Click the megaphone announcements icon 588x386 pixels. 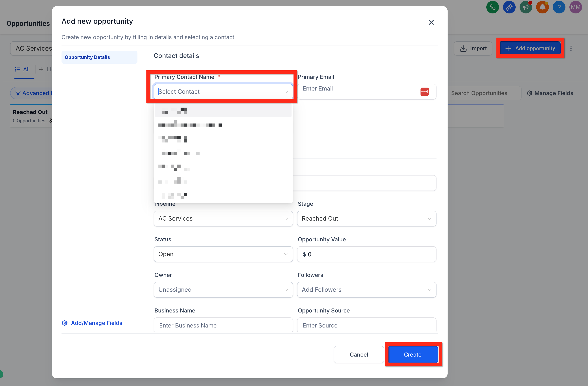pos(526,7)
